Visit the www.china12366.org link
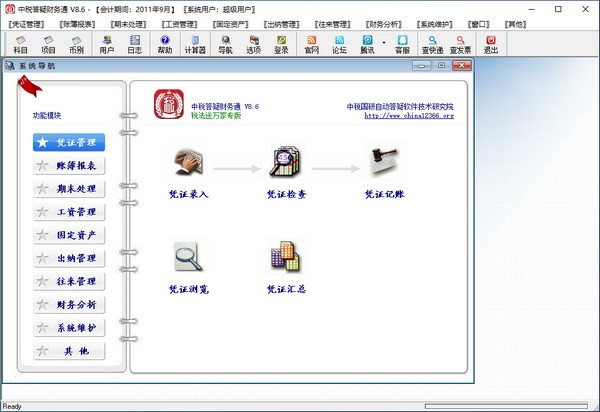The height and width of the screenshot is (412, 600). tap(408, 116)
